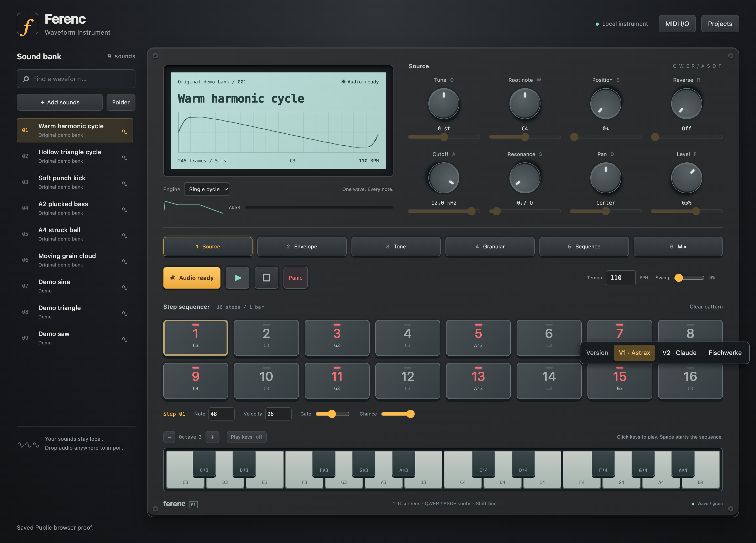Select the Fischwerke version
This screenshot has width=756, height=543.
tap(725, 353)
